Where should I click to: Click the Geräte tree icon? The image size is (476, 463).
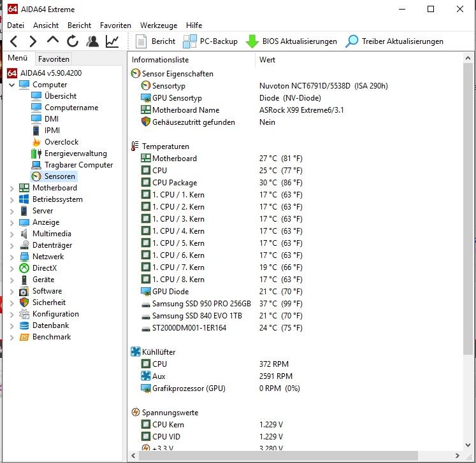pos(24,280)
